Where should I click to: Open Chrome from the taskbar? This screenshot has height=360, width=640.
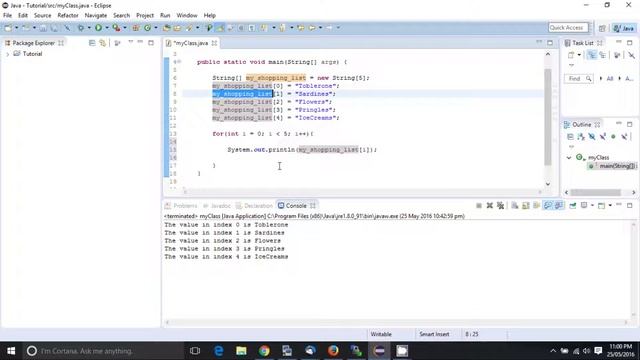[264, 351]
